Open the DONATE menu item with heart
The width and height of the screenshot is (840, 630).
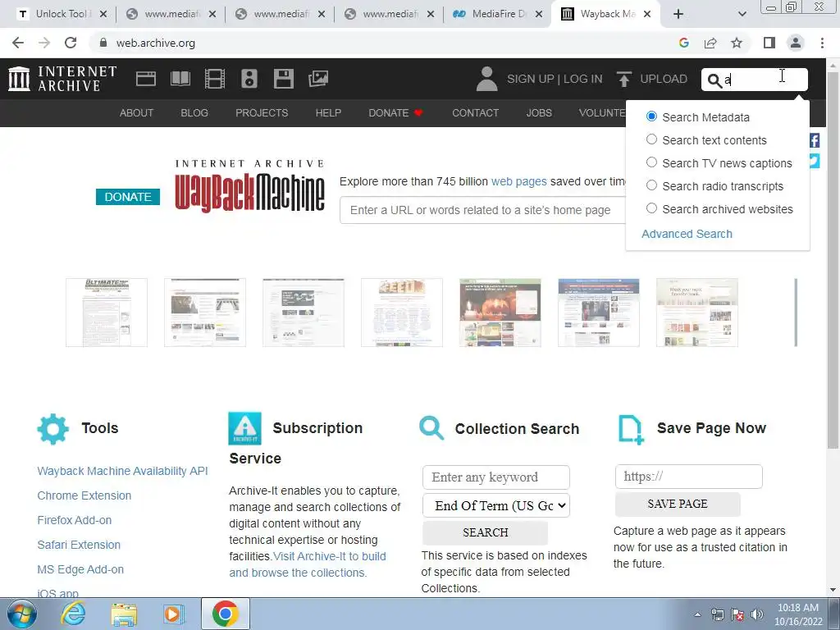pyautogui.click(x=395, y=113)
